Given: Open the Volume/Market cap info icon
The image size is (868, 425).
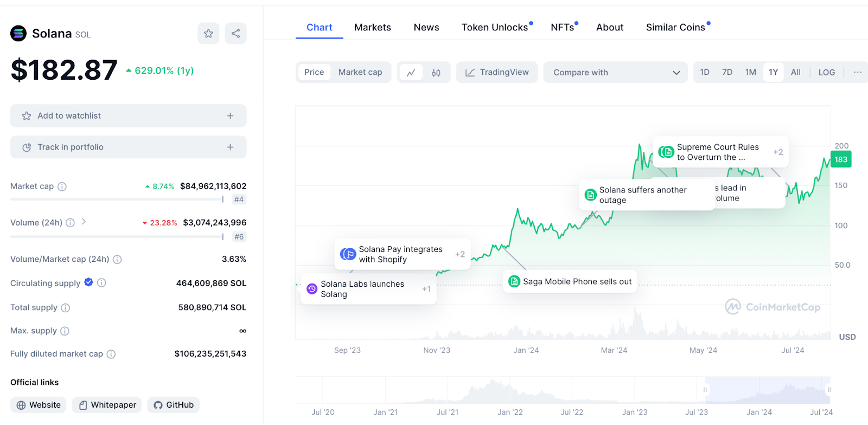Looking at the screenshot, I should 117,260.
